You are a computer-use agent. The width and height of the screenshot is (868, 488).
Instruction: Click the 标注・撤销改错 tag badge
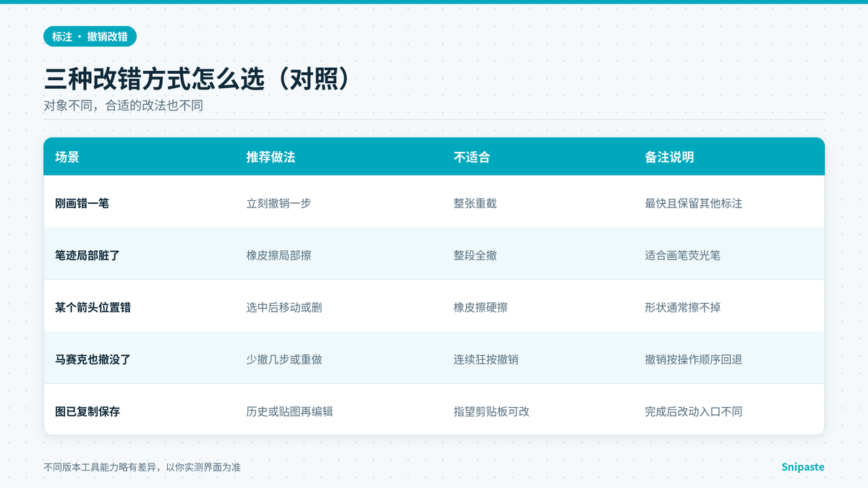90,36
